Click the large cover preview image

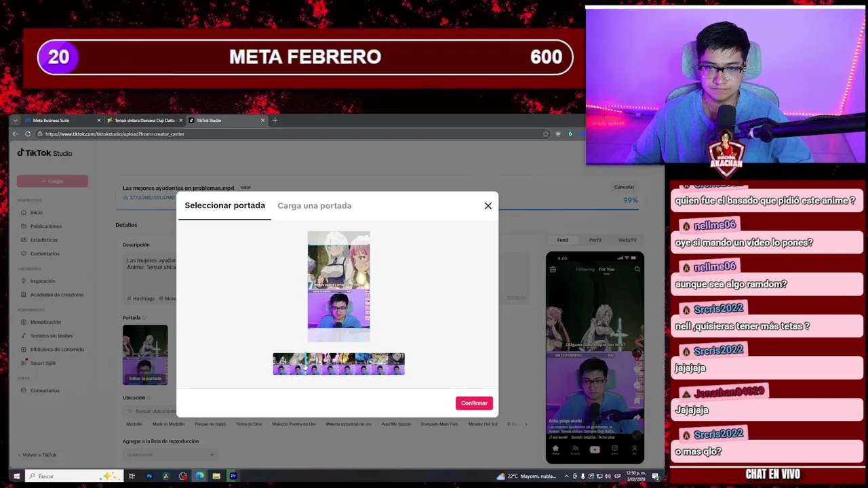[x=338, y=286]
